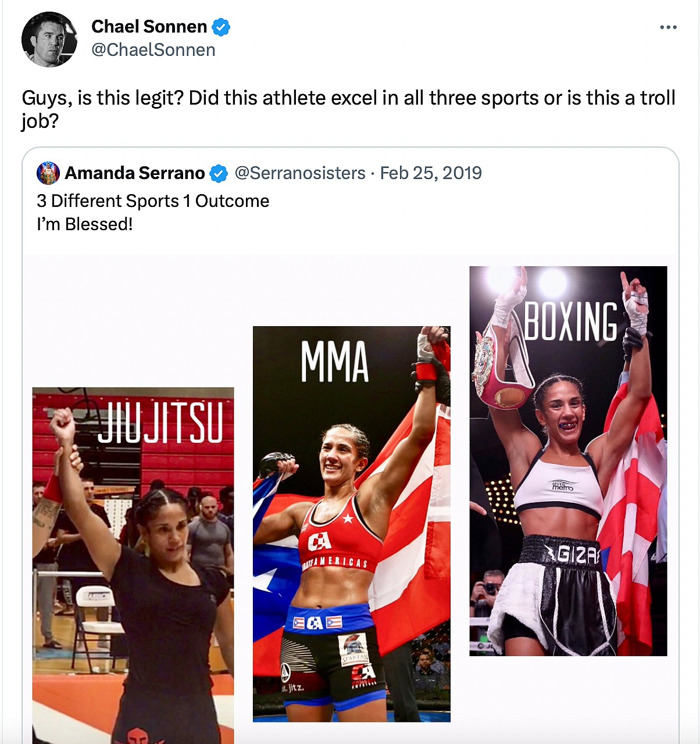Viewport: 700px width, 744px height.
Task: Click Chael Sonnen's verified badge
Action: 220,26
